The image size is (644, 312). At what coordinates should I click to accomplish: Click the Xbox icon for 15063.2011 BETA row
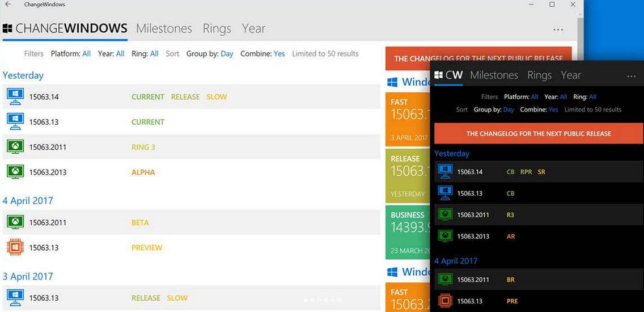coord(15,222)
